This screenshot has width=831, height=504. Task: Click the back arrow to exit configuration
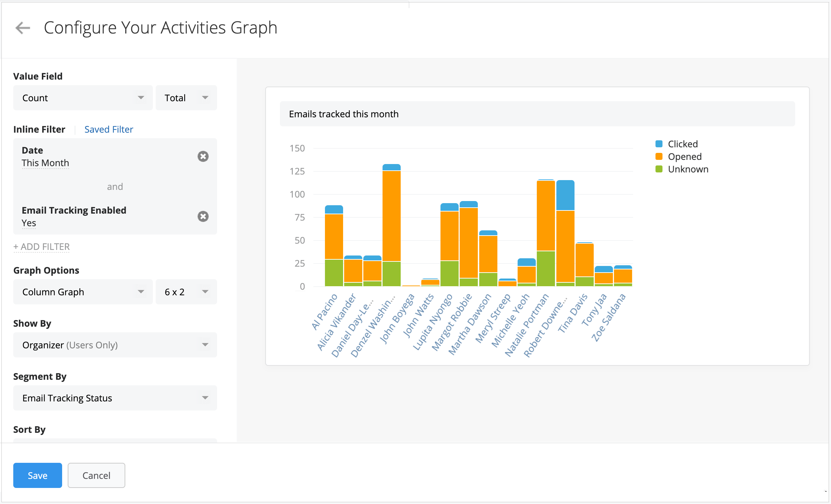[22, 28]
